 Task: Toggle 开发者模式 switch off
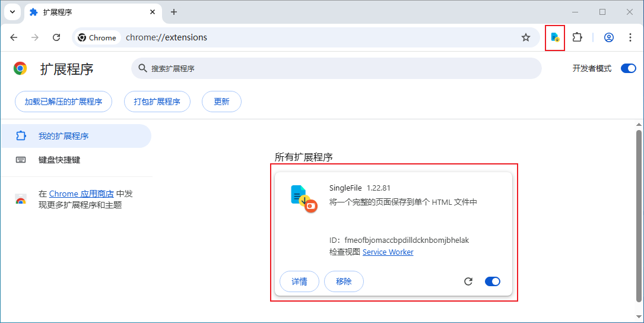point(628,68)
